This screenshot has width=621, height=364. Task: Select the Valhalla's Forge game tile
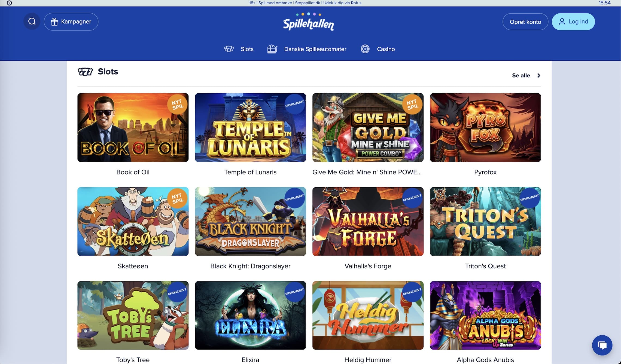tap(368, 221)
